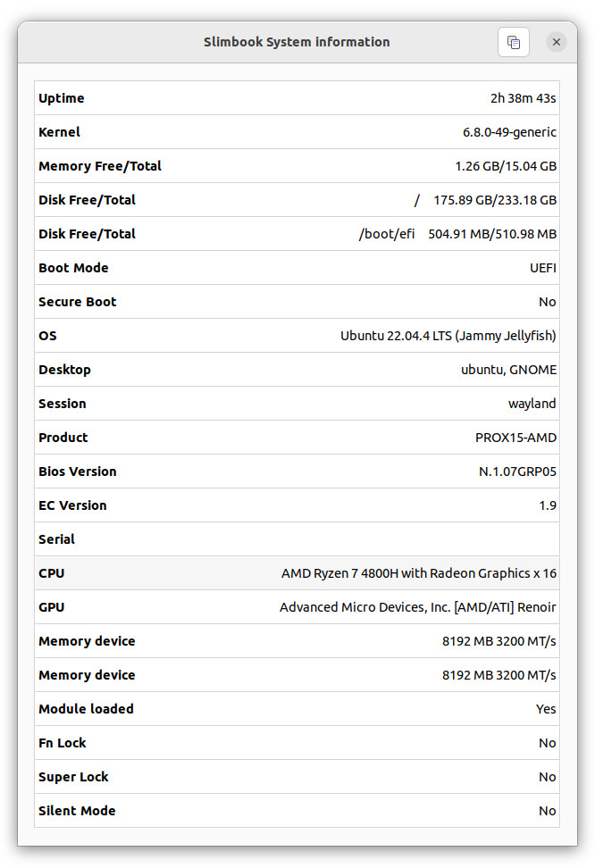The height and width of the screenshot is (868, 595).
Task: Click the Module loaded row
Action: click(297, 709)
